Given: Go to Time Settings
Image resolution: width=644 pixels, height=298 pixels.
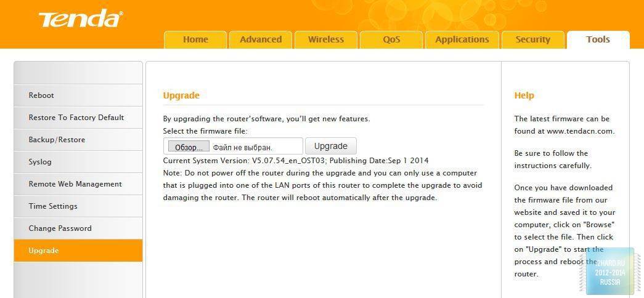Looking at the screenshot, I should pyautogui.click(x=78, y=206).
